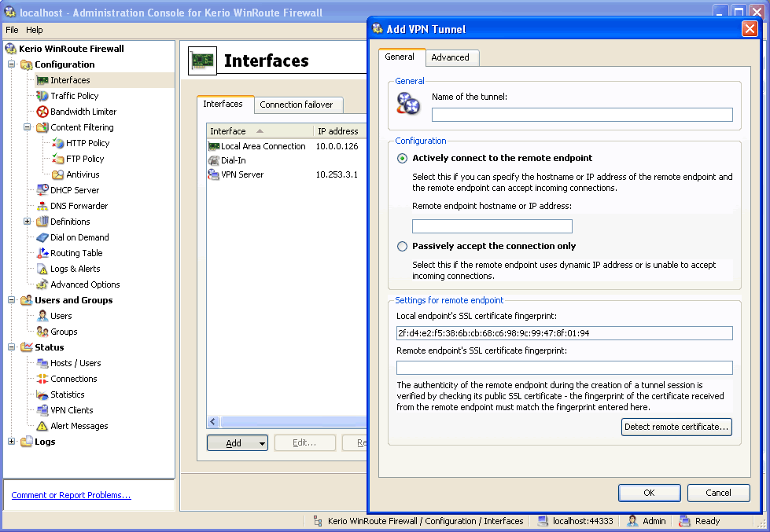Click the DNS Forwarder icon
770x532 pixels.
click(x=42, y=206)
